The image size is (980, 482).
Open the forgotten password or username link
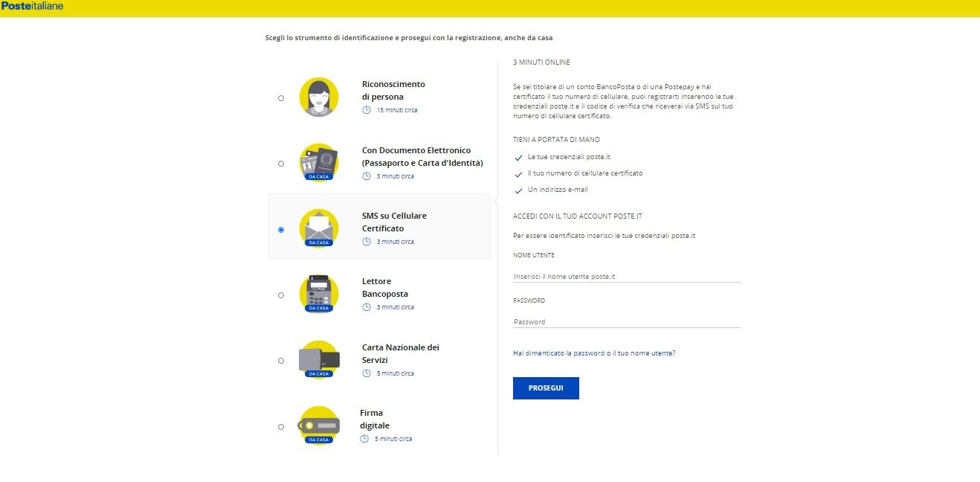594,353
